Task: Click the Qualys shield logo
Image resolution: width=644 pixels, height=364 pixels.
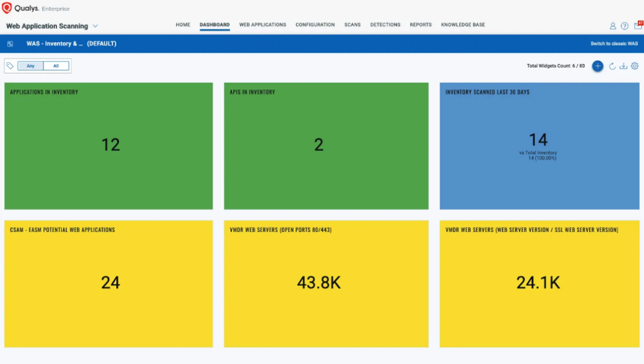Action: pos(6,8)
